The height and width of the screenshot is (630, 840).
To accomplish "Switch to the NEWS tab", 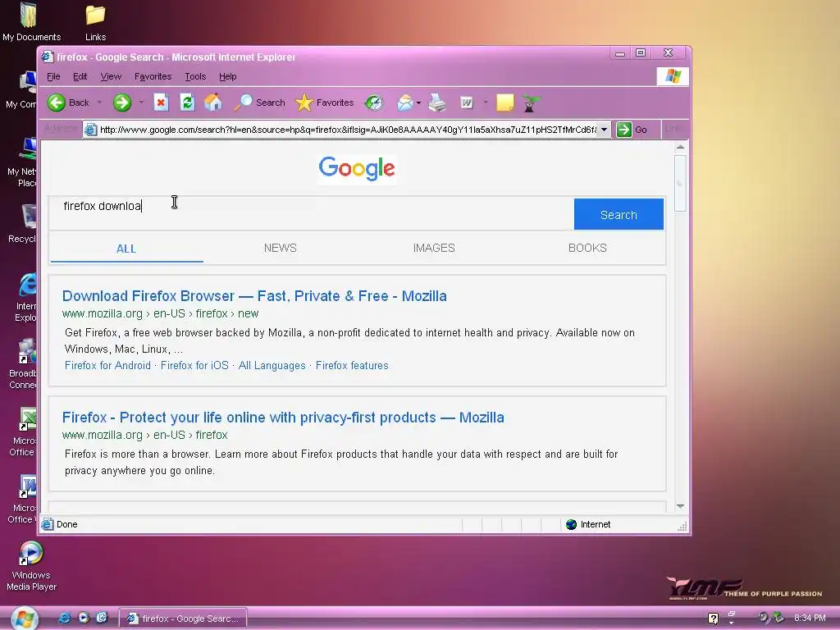I will [281, 248].
